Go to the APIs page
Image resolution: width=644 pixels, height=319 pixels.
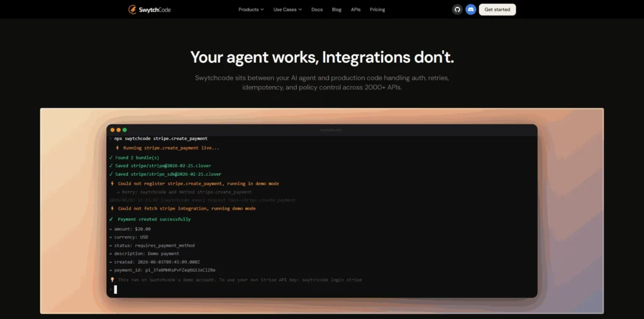pos(356,9)
